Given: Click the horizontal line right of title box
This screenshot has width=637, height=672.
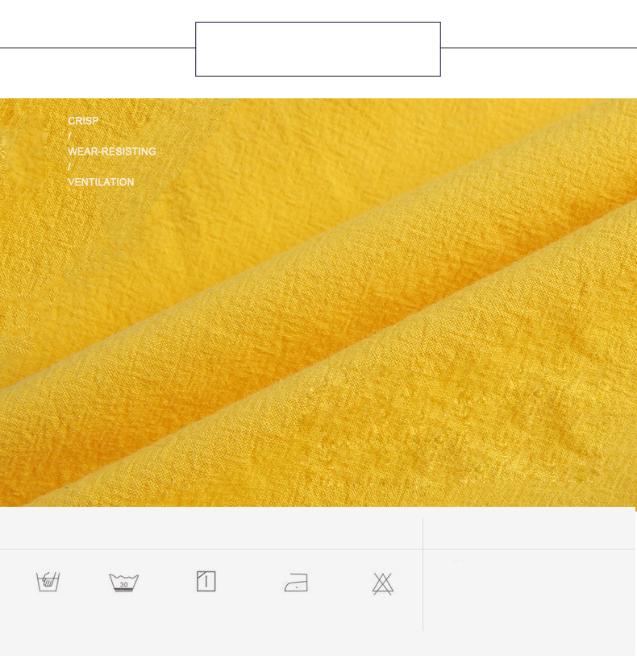Looking at the screenshot, I should click(539, 48).
